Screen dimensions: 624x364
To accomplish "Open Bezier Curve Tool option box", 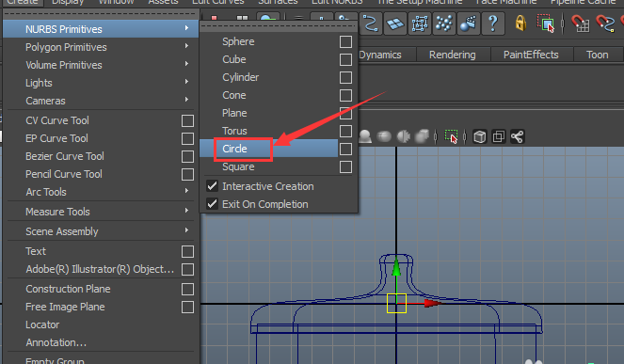I will pos(187,157).
